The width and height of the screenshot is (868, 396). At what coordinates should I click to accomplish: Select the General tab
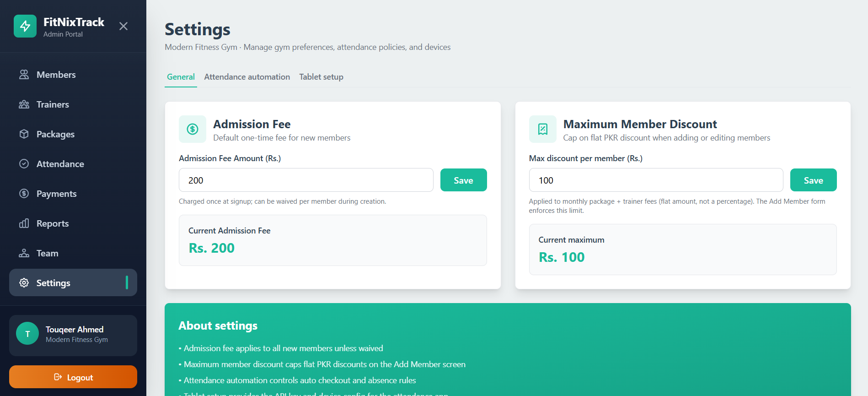click(x=181, y=77)
